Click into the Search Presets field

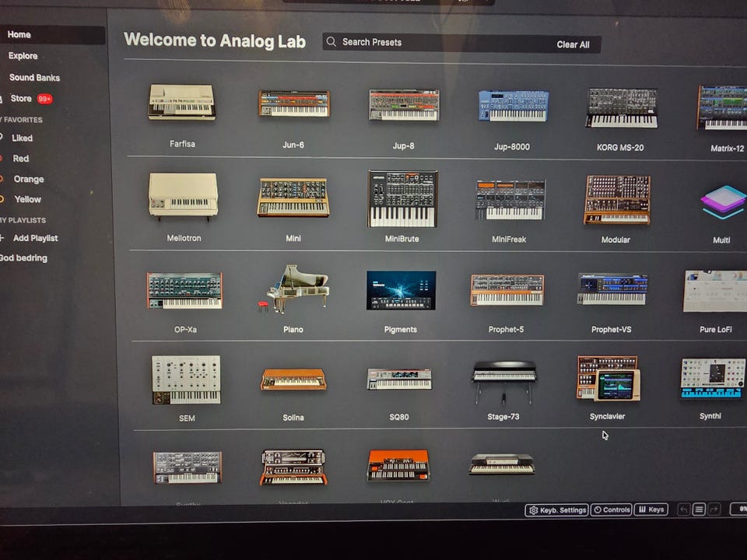(x=461, y=44)
